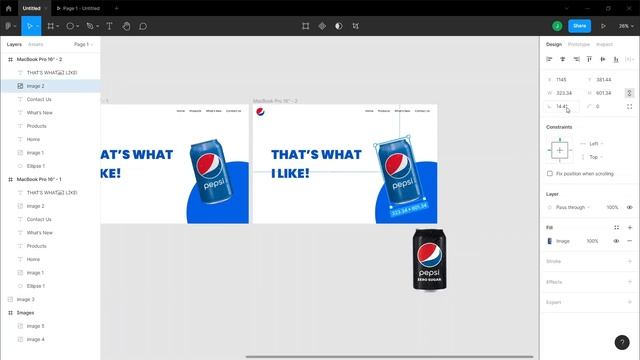The image size is (640, 360).
Task: Open Pass through blend mode dropdown
Action: click(x=573, y=207)
